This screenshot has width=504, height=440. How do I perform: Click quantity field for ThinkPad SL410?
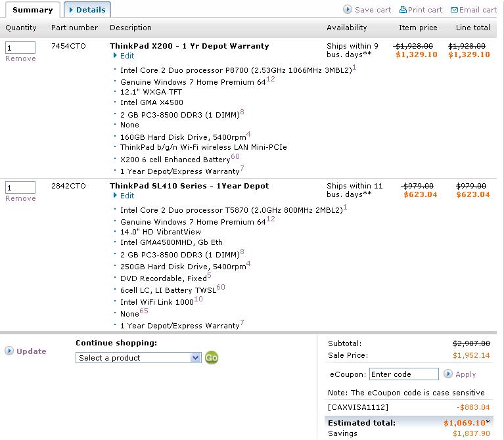(x=20, y=188)
